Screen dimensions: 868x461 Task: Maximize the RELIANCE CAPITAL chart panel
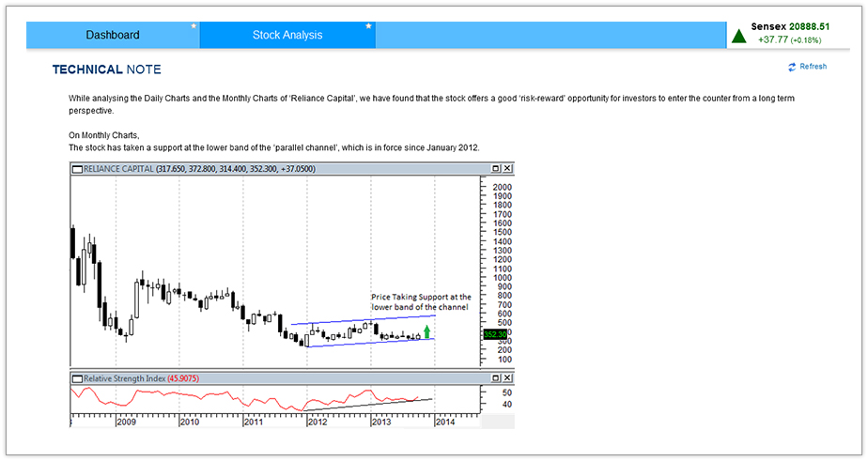(x=496, y=168)
